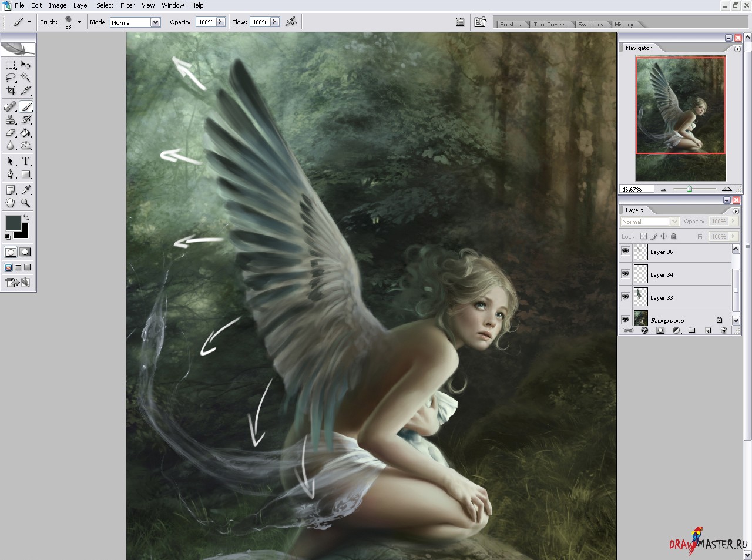
Task: Select the Healing Brush tool
Action: click(x=11, y=106)
